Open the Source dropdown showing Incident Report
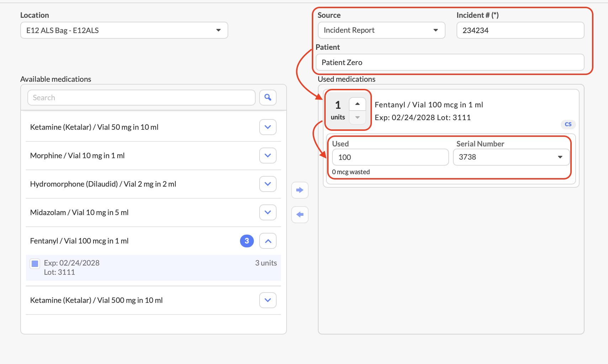 pos(381,31)
